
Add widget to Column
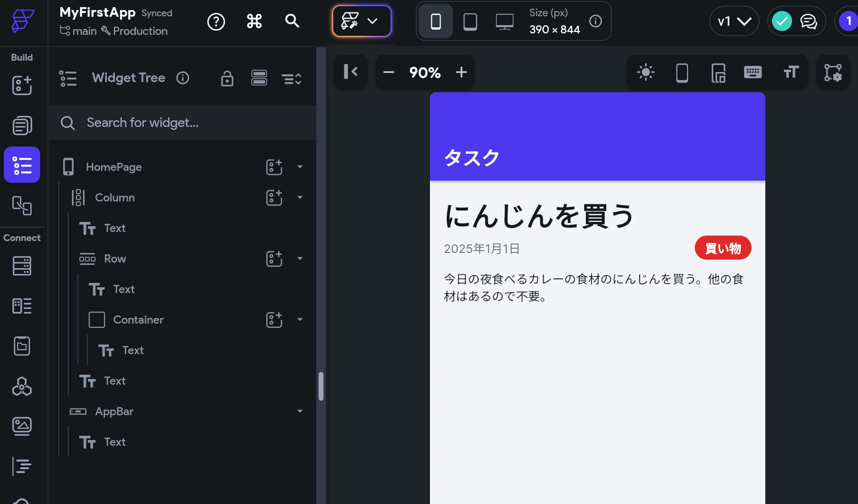click(x=274, y=198)
